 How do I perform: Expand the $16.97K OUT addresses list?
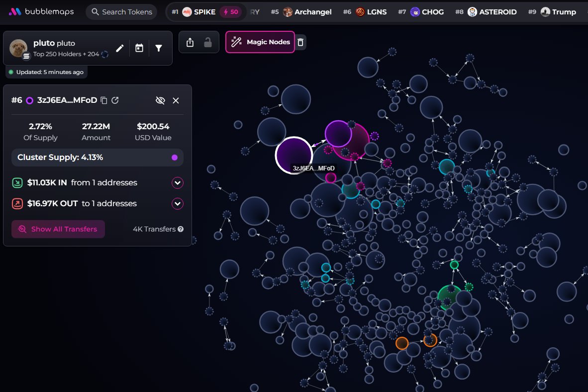click(x=178, y=204)
